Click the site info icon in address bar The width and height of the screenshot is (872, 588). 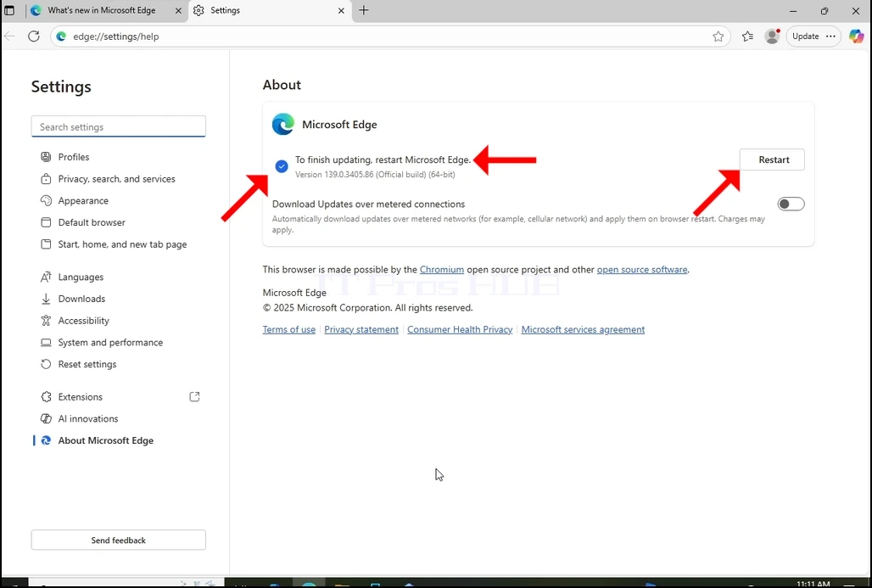point(62,36)
